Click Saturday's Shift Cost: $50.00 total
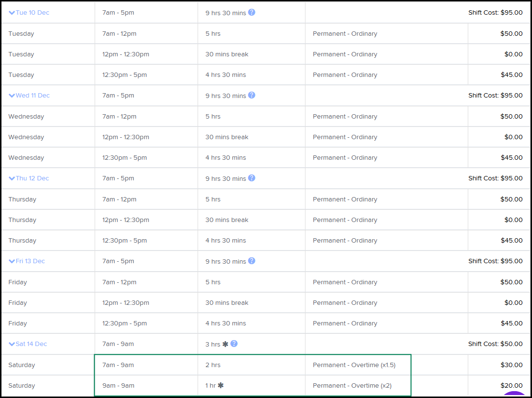 [495, 344]
